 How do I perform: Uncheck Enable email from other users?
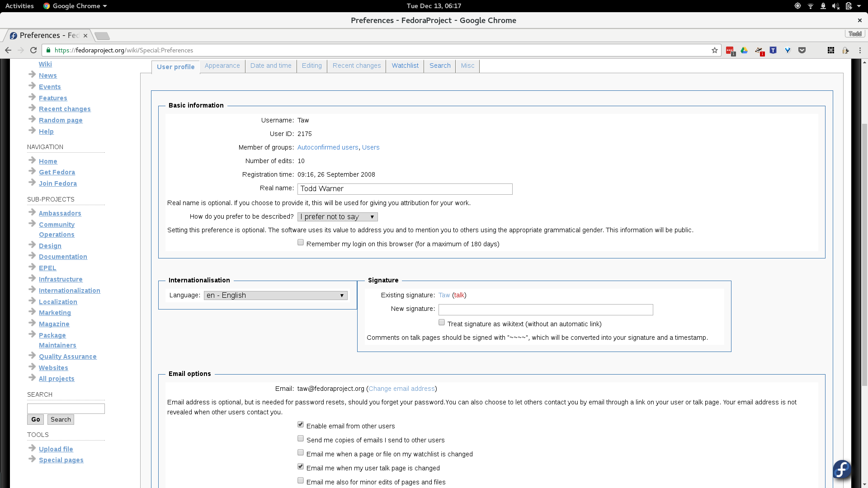click(x=301, y=425)
